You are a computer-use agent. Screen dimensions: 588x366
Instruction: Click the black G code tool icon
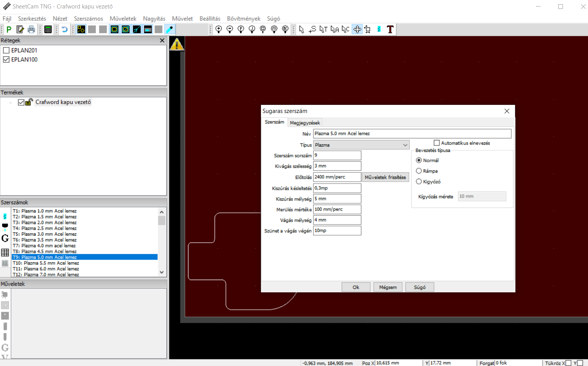(5, 238)
